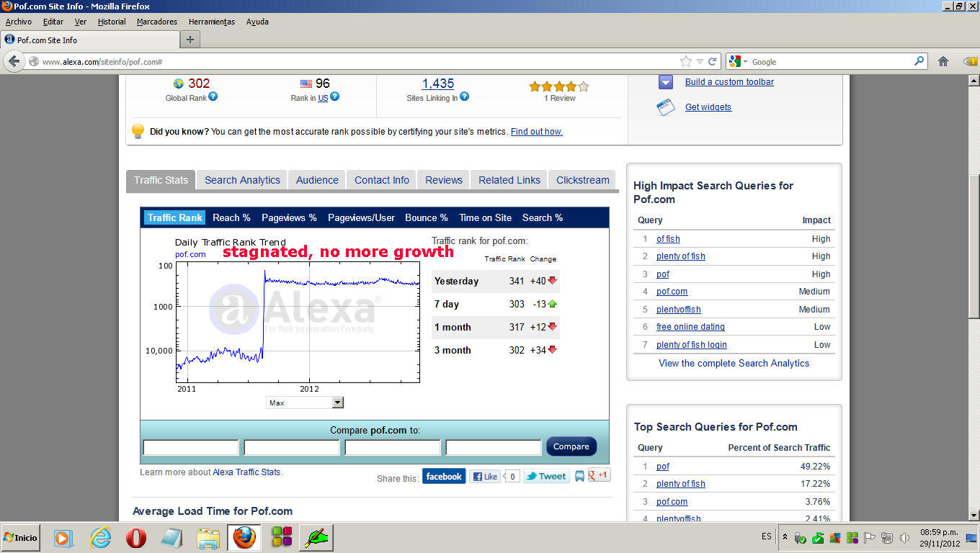Open the chart range Max dropdown
Image resolution: width=980 pixels, height=553 pixels.
point(305,403)
